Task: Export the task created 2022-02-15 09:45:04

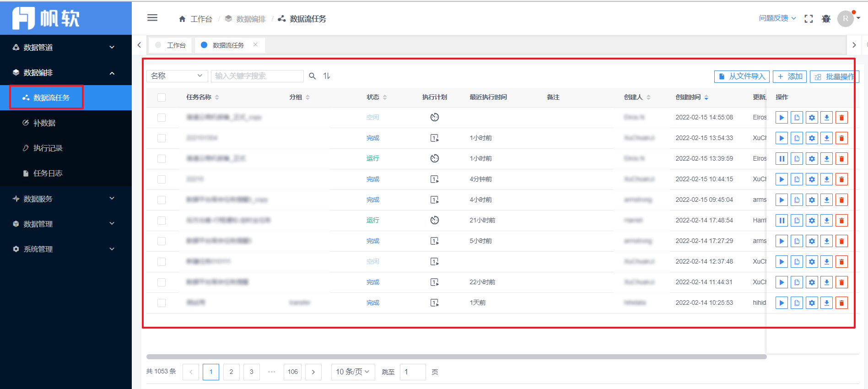Action: point(826,200)
